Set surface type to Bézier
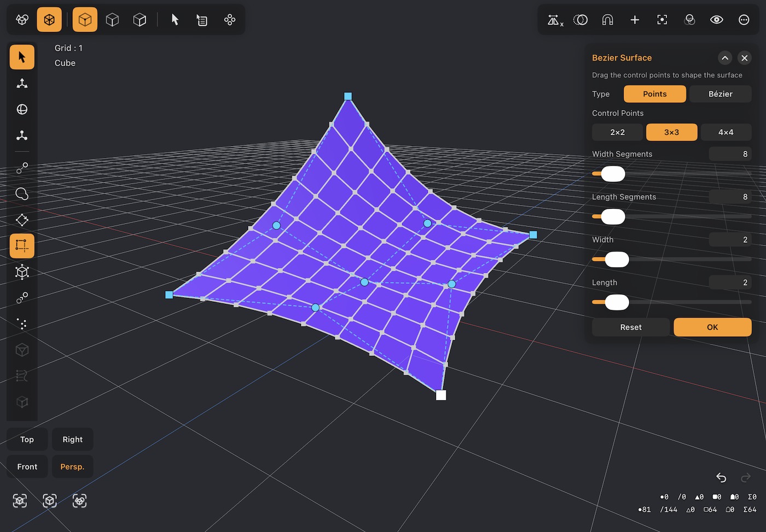Viewport: 766px width, 532px height. tap(720, 94)
